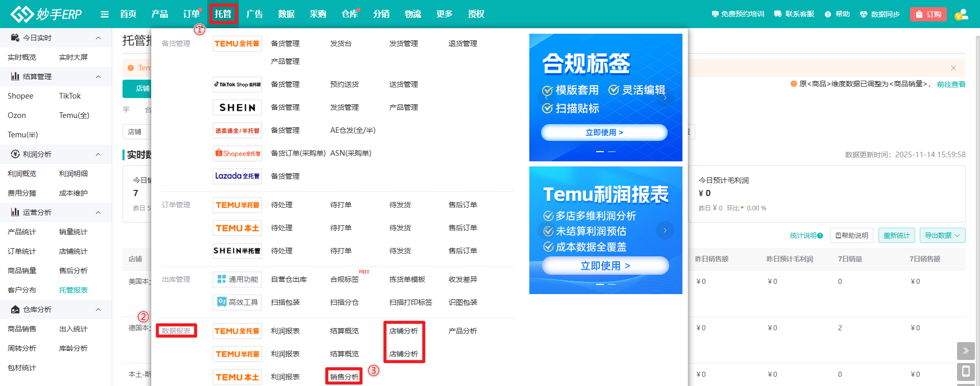Open user avatar account icon
This screenshot has height=386, width=980.
click(x=962, y=14)
